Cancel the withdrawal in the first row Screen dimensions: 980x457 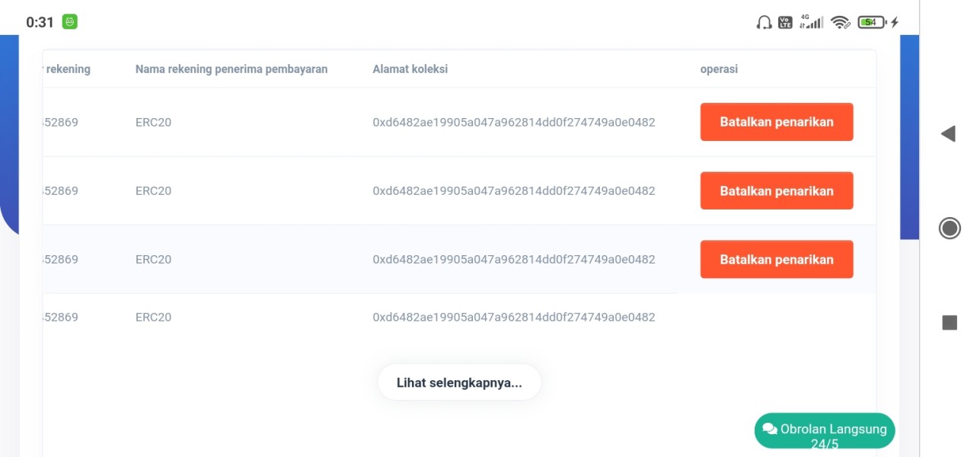[777, 122]
